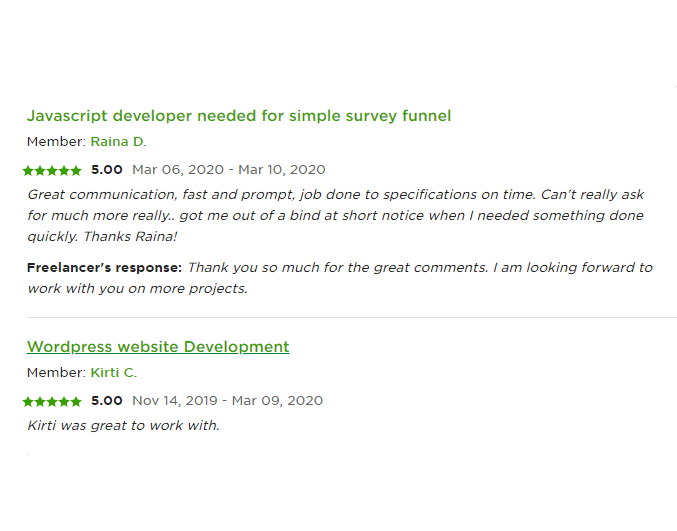Viewport: 677px width, 531px height.
Task: Select the 5.00 score on Raina D. review
Action: point(107,170)
